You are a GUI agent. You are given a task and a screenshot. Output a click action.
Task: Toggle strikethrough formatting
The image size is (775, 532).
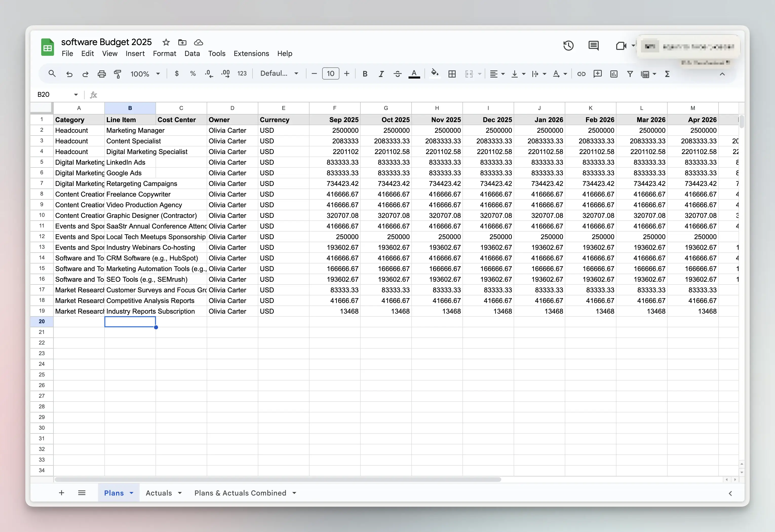coord(398,74)
